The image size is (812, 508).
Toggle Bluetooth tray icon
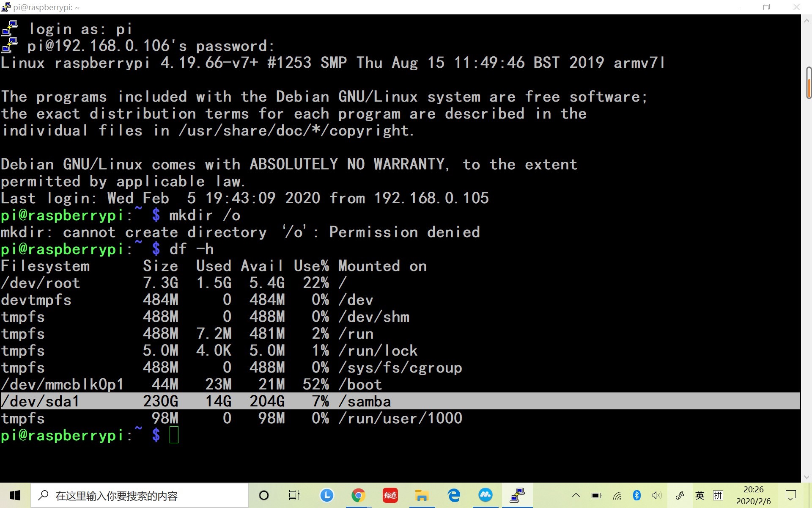pyautogui.click(x=636, y=495)
